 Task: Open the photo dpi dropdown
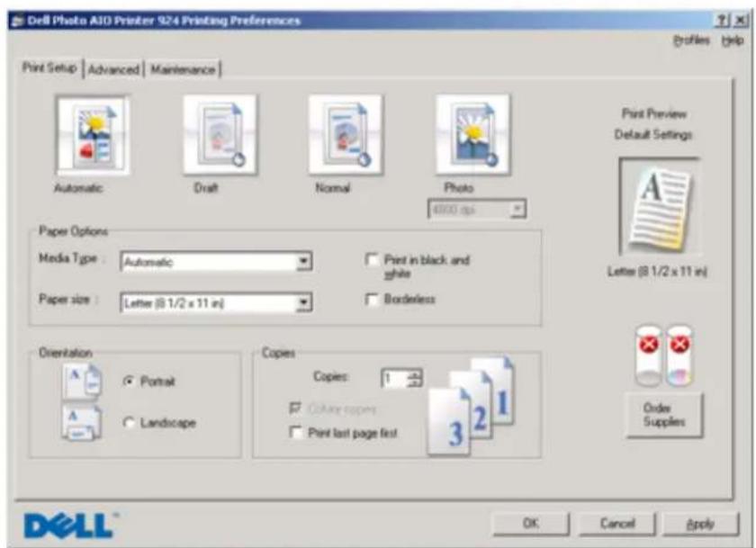(x=517, y=209)
